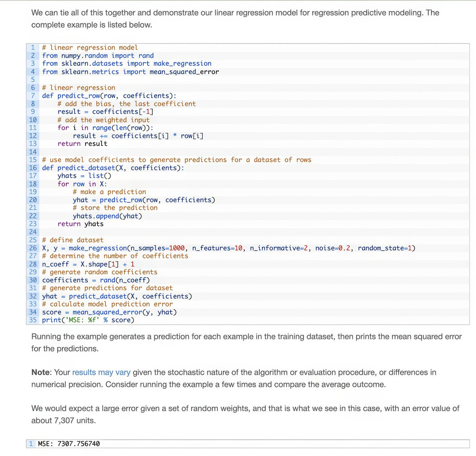This screenshot has width=476, height=456.
Task: Click line number 26 in the code gutter
Action: (33, 248)
